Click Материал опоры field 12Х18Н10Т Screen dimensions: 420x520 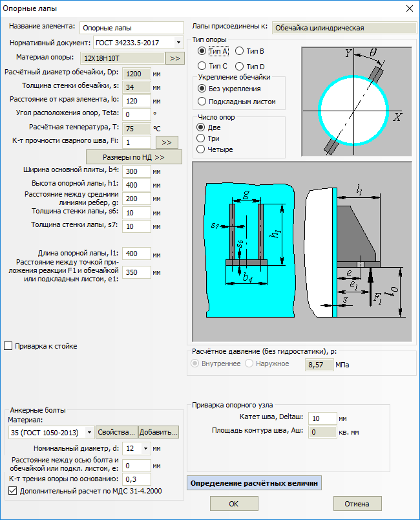123,58
